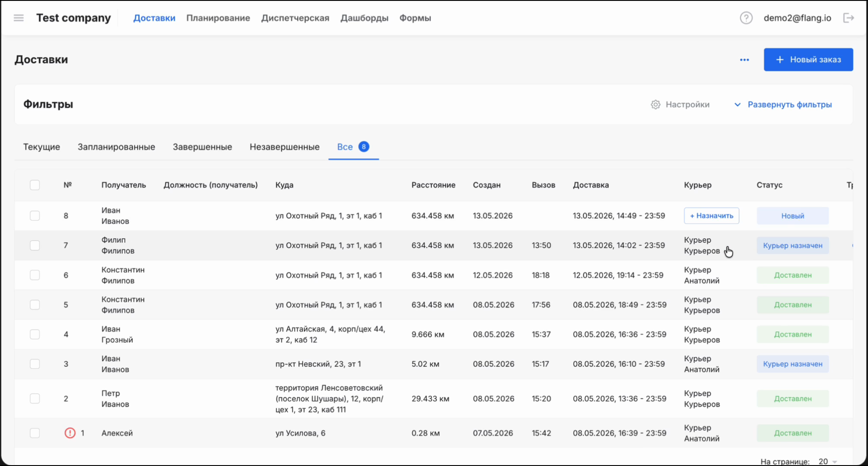Screen dimensions: 868x466
Task: Check the checkbox for order 2
Action: click(x=35, y=398)
